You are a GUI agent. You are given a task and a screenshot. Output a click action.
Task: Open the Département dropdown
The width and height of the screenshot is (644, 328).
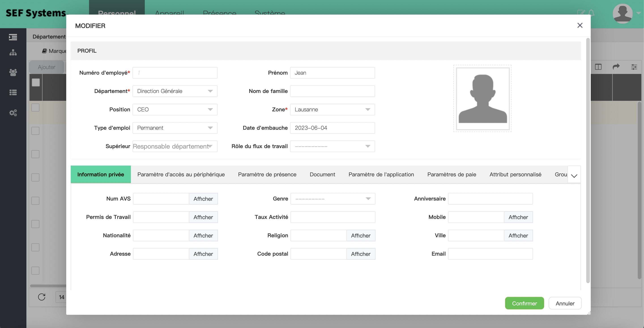click(175, 91)
